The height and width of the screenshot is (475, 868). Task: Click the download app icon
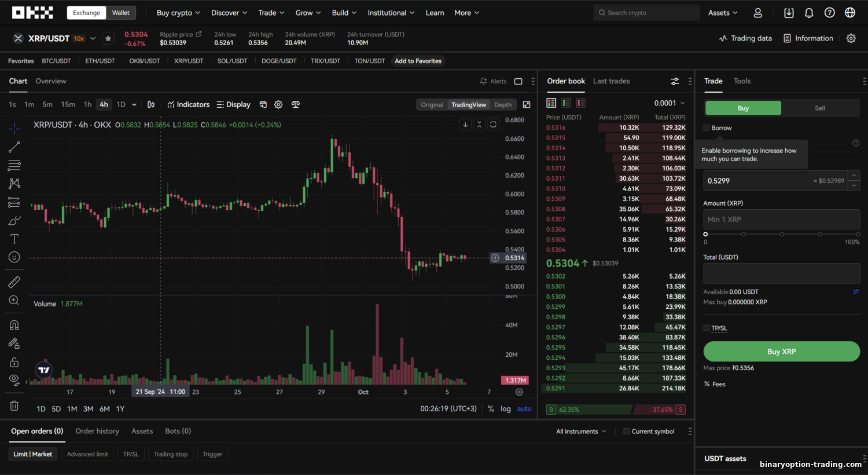point(789,13)
